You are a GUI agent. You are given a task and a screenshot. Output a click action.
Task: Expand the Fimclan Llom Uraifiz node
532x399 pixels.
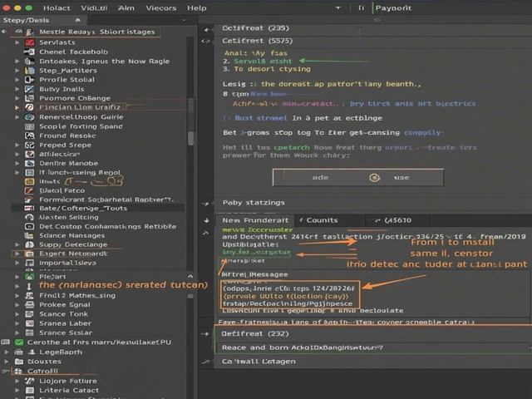coord(17,107)
